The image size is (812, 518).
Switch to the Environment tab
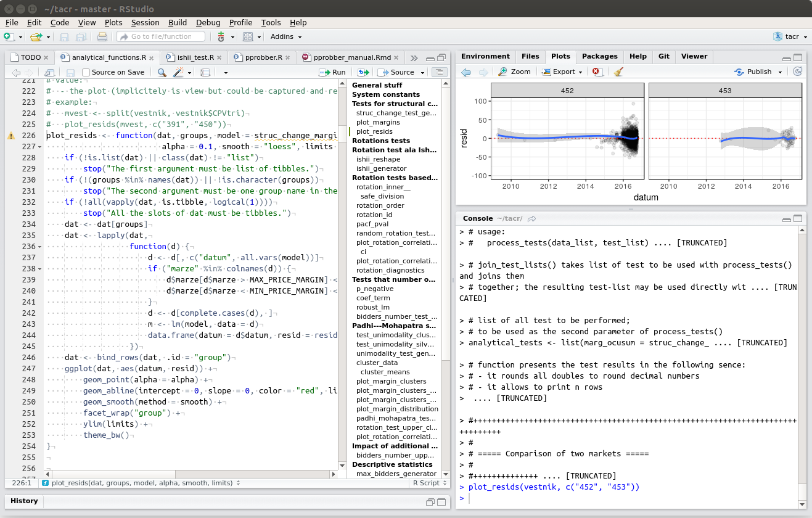click(x=485, y=56)
